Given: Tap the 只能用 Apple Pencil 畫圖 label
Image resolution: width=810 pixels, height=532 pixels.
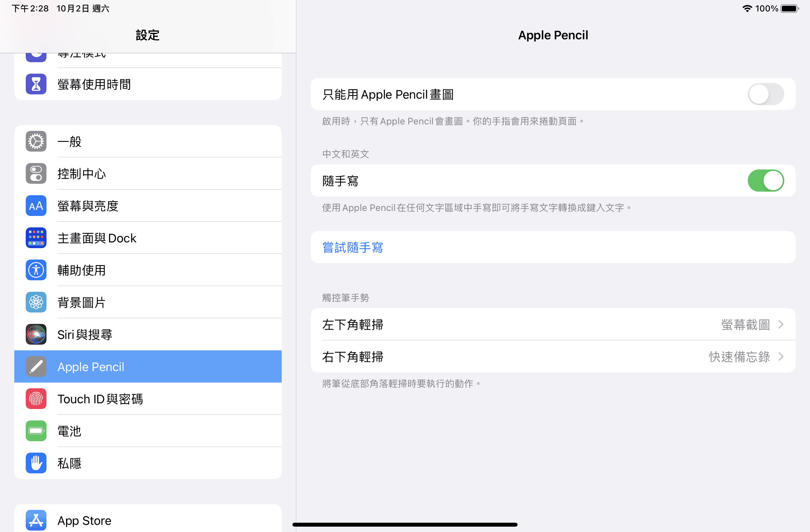Looking at the screenshot, I should coord(388,94).
